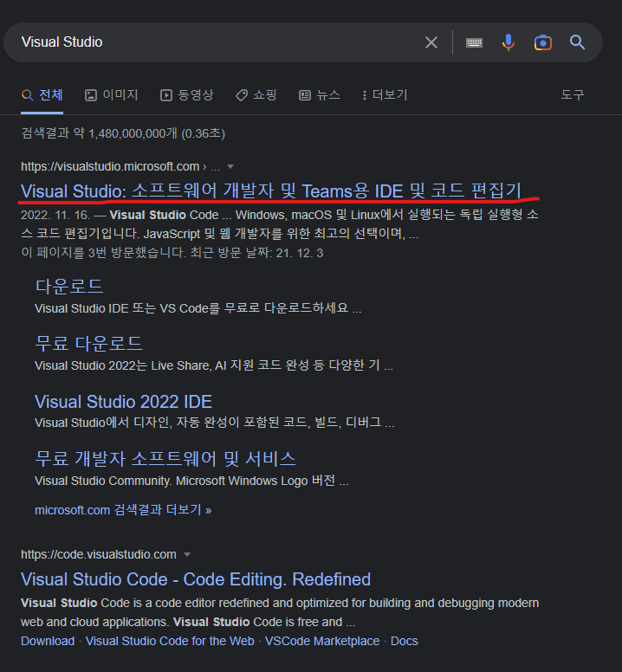Open the 뉴스 tab
Screen dimensions: 622x672
(x=320, y=94)
